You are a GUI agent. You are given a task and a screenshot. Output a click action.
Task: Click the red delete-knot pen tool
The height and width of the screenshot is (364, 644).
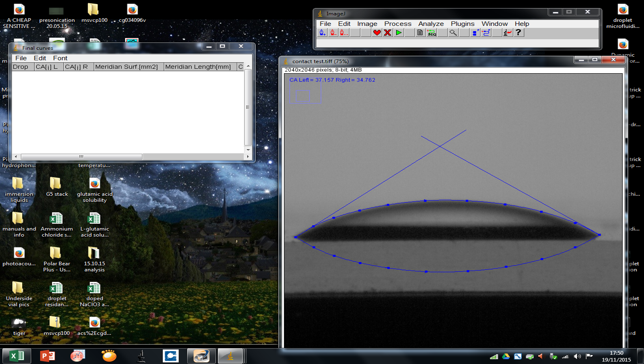(333, 33)
